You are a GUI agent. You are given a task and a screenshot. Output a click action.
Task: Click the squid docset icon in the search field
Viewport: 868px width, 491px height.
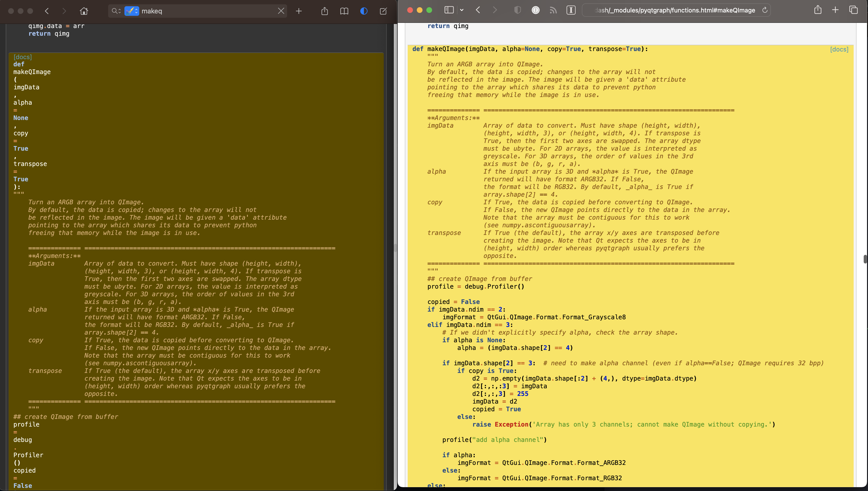click(130, 11)
